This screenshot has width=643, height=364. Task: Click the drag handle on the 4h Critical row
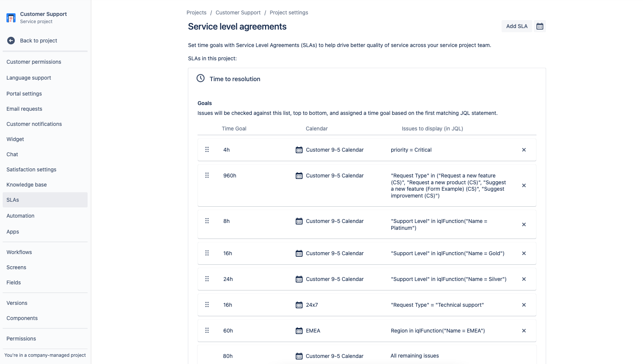207,149
